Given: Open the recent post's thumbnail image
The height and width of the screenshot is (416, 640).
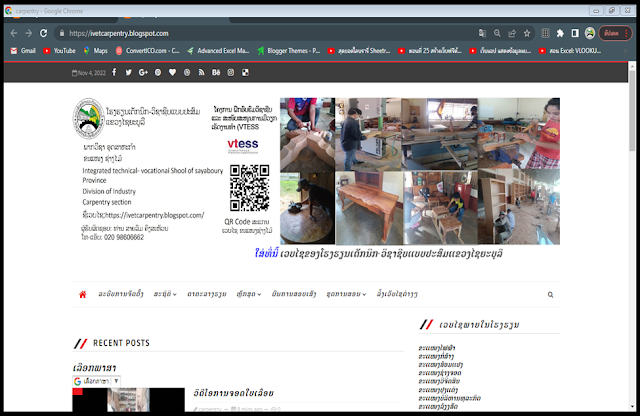Looking at the screenshot, I should point(128,400).
